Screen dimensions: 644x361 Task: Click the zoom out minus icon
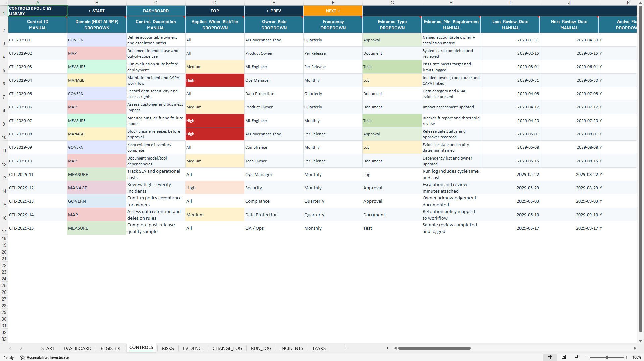[x=587, y=357]
